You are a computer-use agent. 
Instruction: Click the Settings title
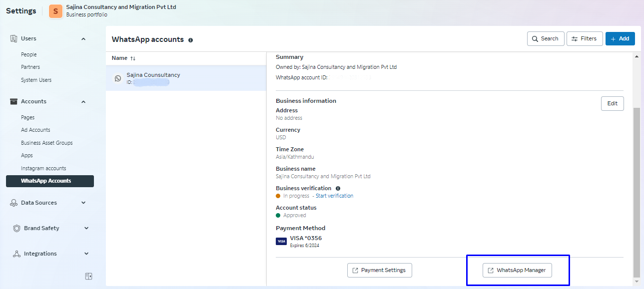(21, 11)
